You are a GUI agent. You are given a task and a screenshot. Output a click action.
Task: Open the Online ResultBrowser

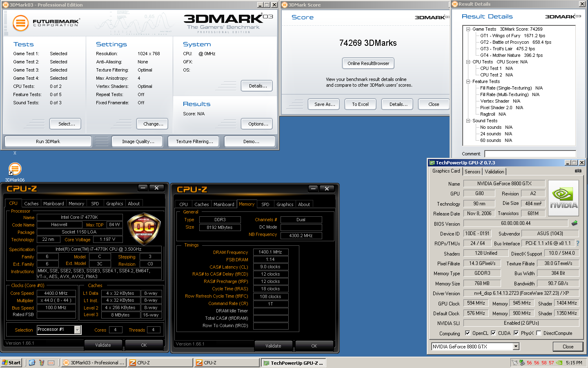368,63
